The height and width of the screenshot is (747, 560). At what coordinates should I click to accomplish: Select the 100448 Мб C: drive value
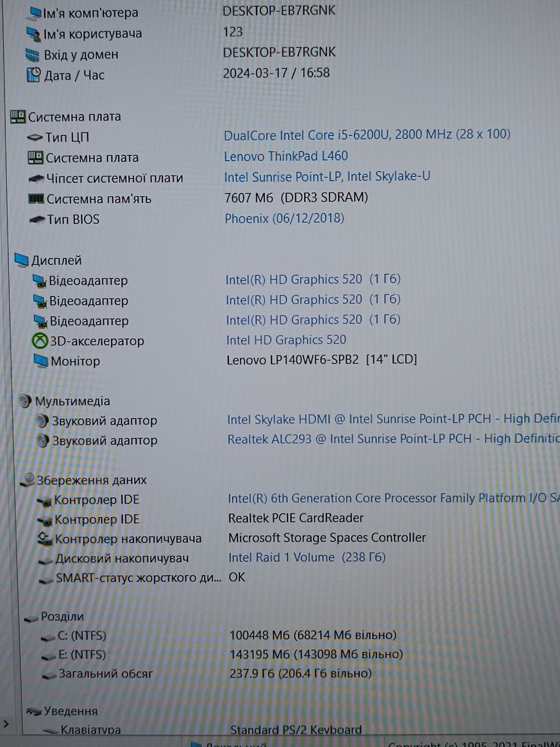(x=313, y=635)
